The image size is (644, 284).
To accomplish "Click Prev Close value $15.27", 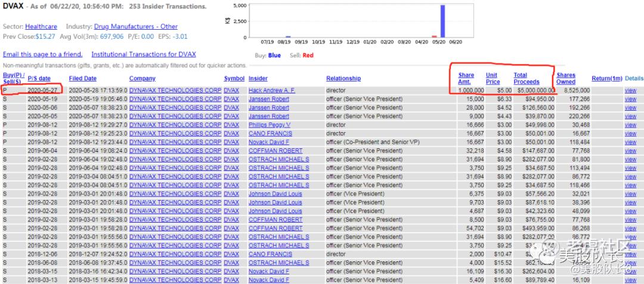I will [45, 36].
